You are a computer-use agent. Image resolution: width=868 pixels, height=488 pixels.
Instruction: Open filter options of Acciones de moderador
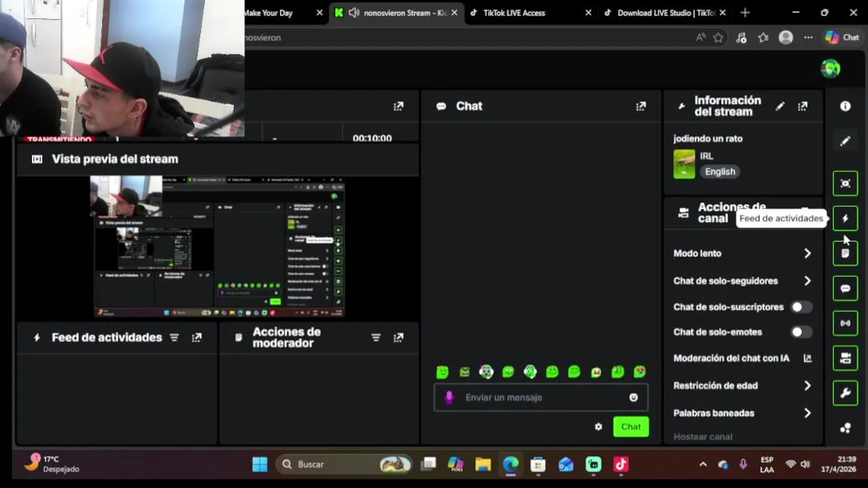point(376,338)
